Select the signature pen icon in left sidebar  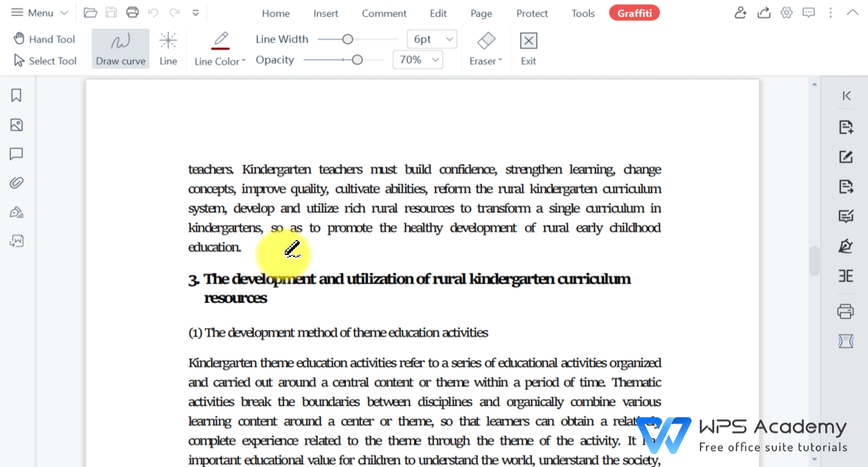pos(16,211)
